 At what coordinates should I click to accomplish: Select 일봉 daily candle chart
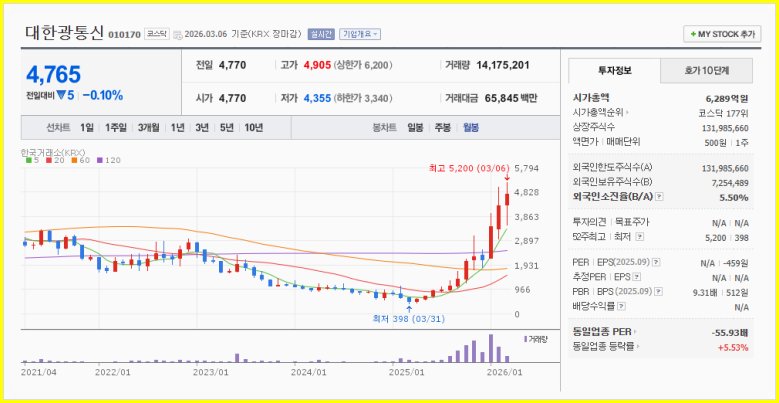(415, 128)
